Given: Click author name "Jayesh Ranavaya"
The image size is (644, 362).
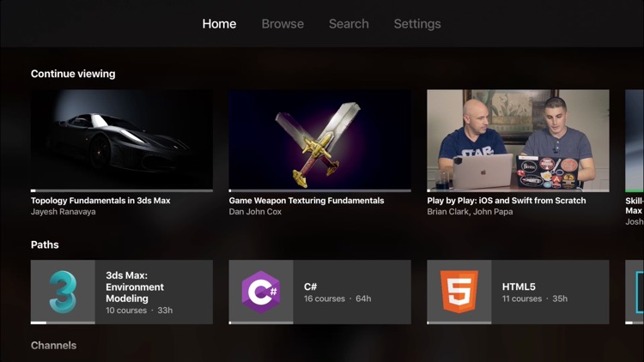Looking at the screenshot, I should (64, 212).
